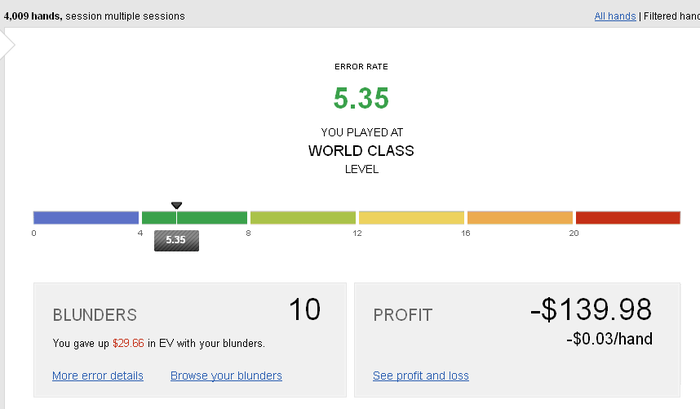Viewport: 700px width, 409px height.
Task: Click the blunders count of 10
Action: [x=304, y=310]
